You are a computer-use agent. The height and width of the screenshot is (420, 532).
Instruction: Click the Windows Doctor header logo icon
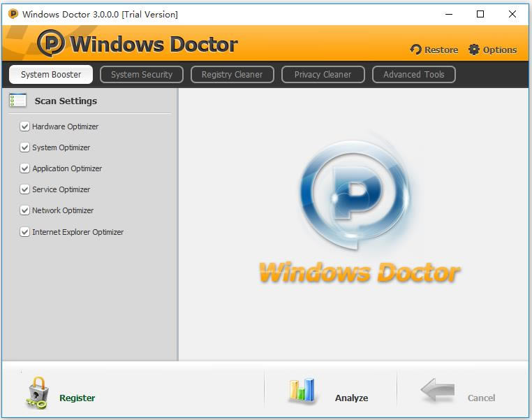coord(51,43)
